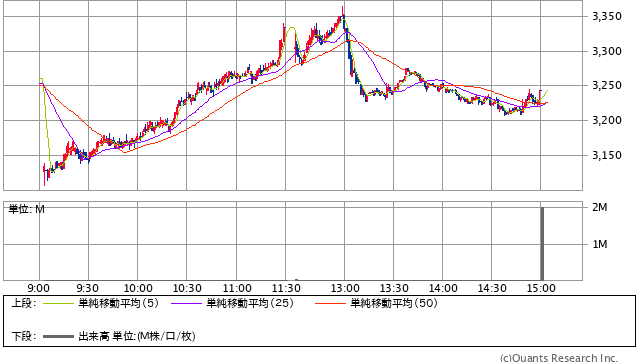Click the 9:30 time axis label

click(87, 288)
